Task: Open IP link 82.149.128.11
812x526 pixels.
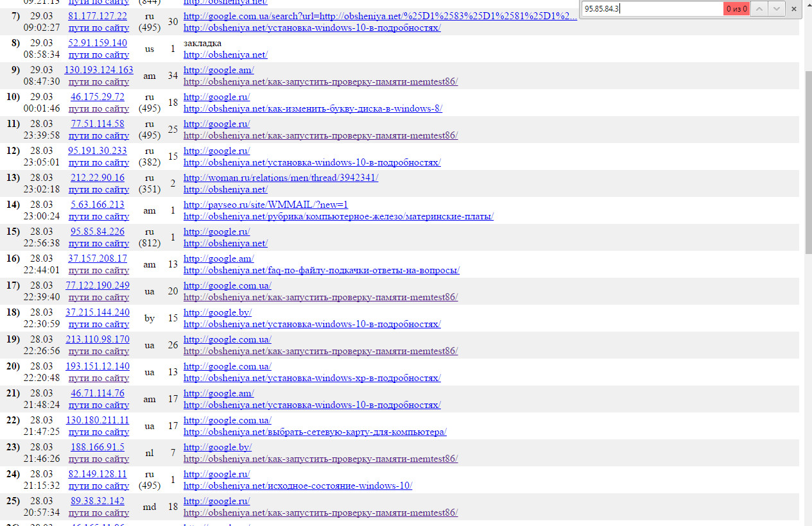Action: (98, 474)
